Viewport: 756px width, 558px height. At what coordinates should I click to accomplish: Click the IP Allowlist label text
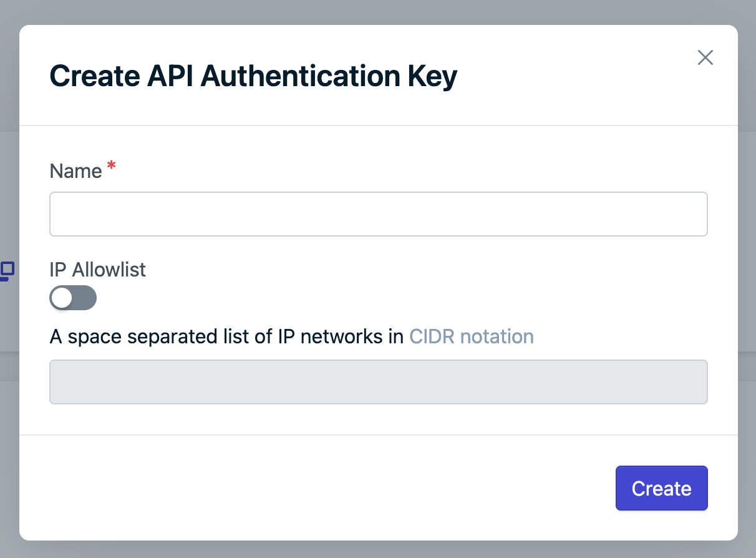click(x=97, y=270)
